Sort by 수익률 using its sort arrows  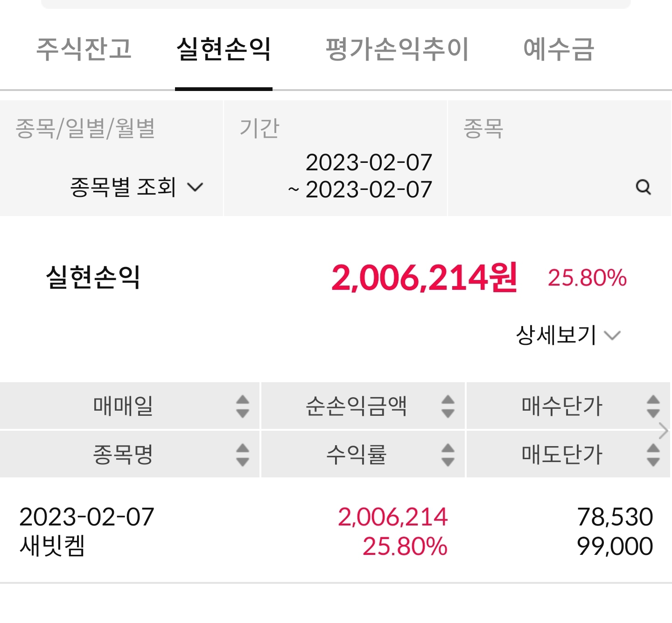coord(448,455)
